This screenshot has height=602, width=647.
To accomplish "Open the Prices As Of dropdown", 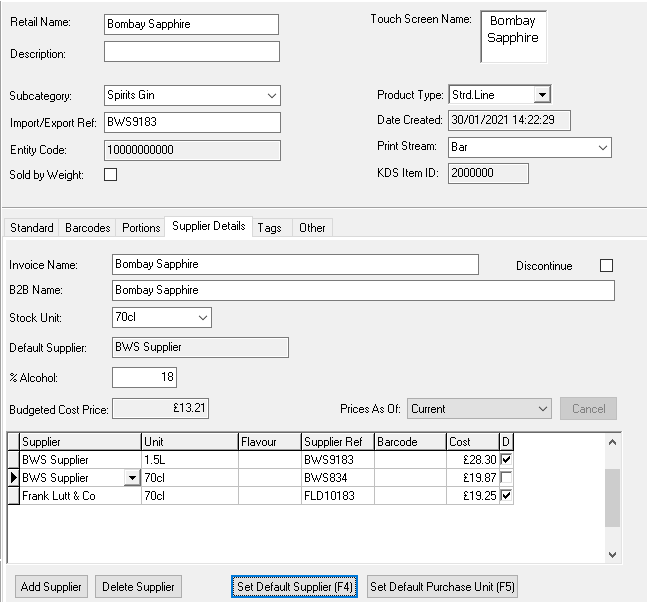I will [542, 408].
